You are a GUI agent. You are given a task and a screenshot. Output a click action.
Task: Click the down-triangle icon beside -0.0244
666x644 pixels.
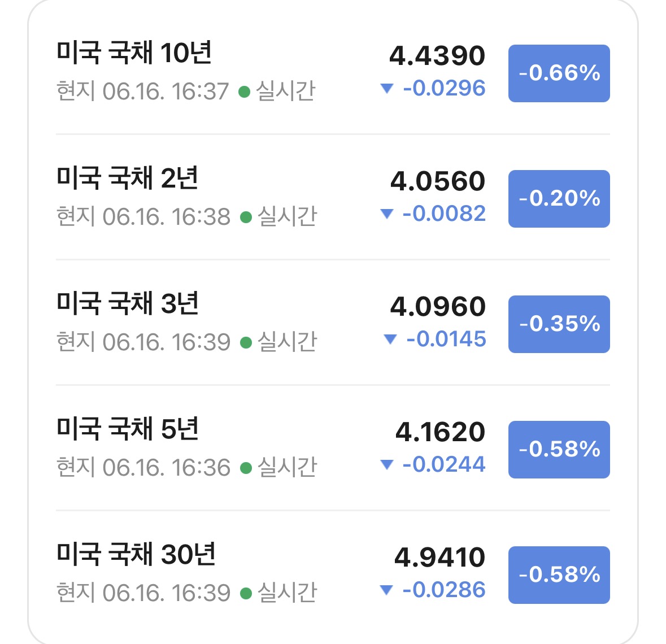pyautogui.click(x=386, y=464)
